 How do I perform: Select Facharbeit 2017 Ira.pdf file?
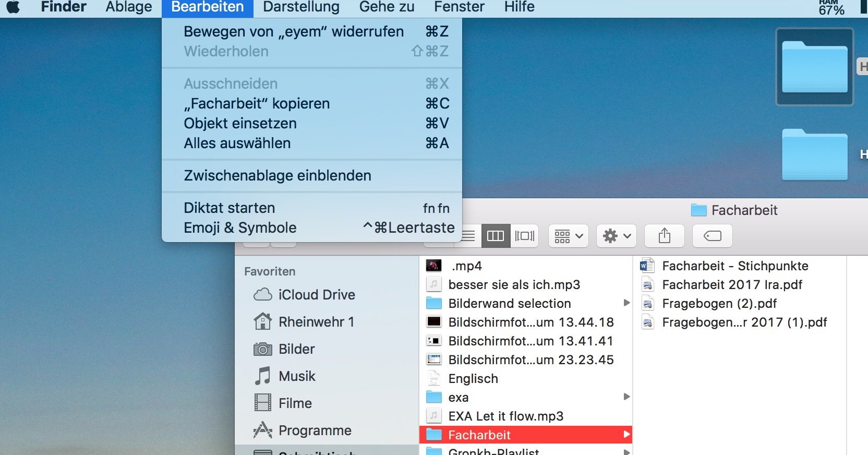click(x=732, y=285)
